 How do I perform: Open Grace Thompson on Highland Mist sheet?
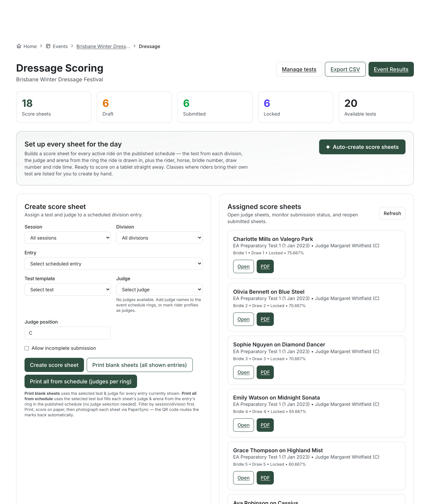[x=243, y=478]
